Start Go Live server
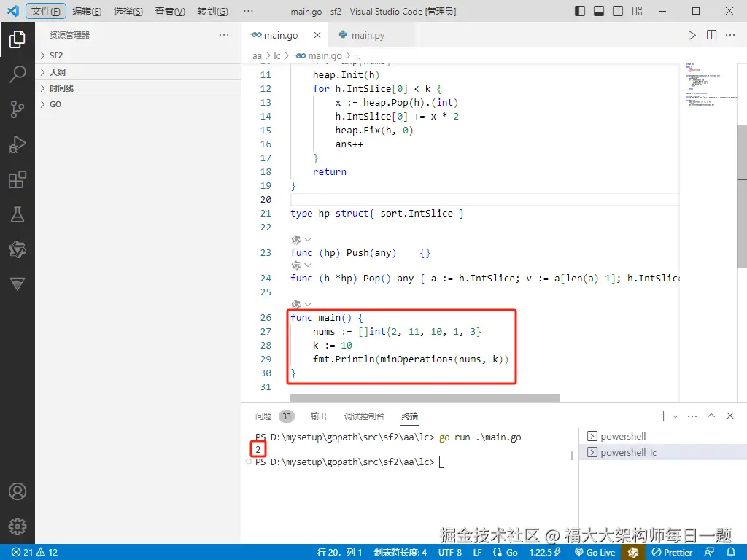The image size is (747, 560). (x=595, y=553)
